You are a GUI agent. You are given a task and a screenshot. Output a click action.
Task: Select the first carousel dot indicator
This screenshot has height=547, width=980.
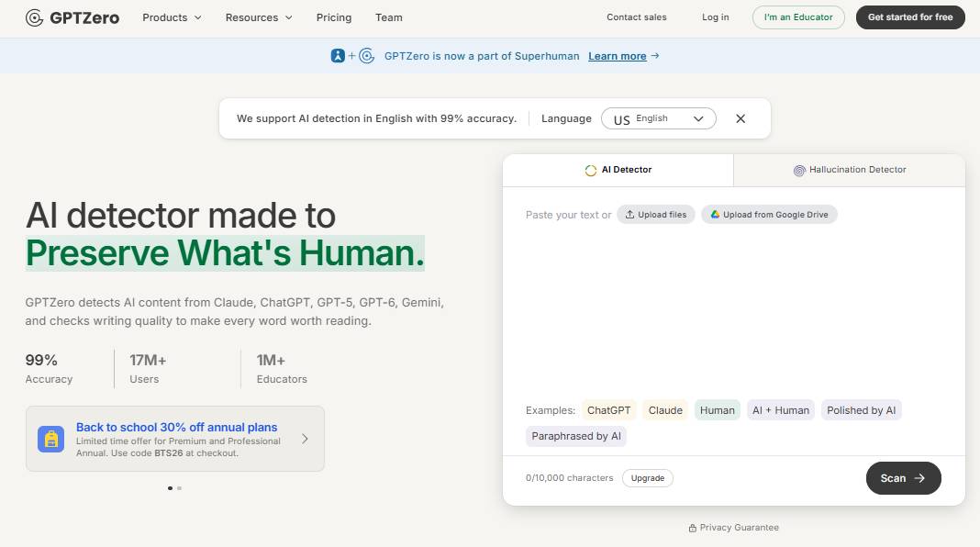pos(170,488)
